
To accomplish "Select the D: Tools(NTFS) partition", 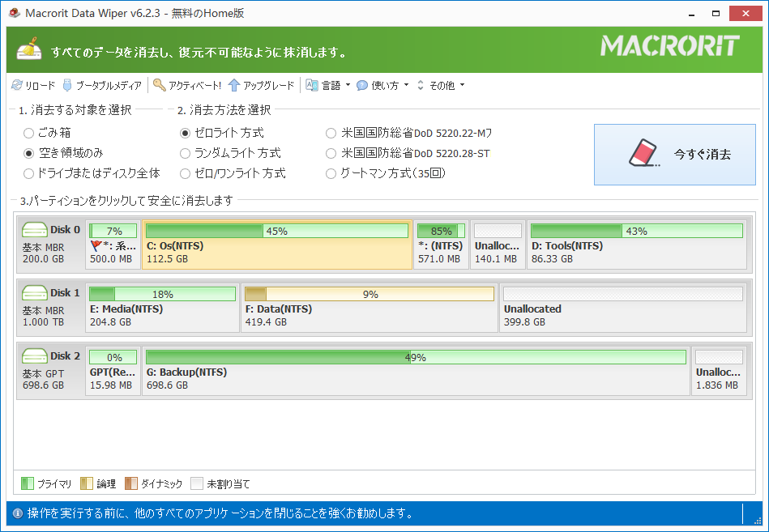I will [x=637, y=245].
